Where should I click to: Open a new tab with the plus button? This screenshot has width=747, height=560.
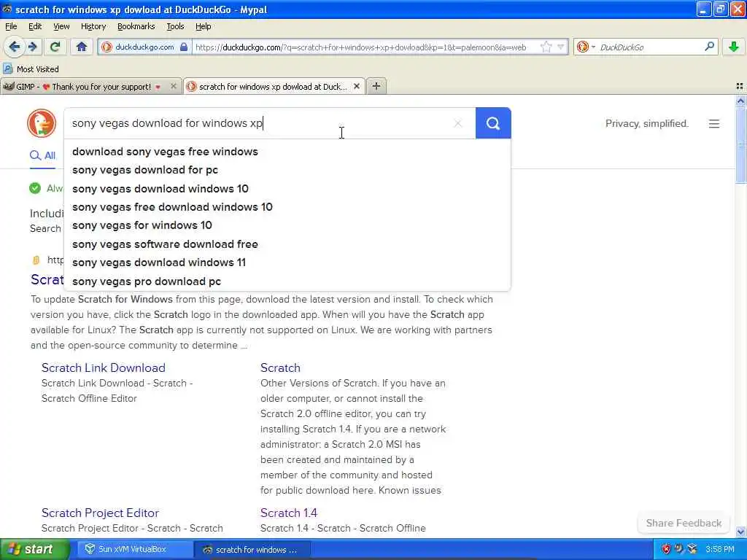[x=376, y=86]
